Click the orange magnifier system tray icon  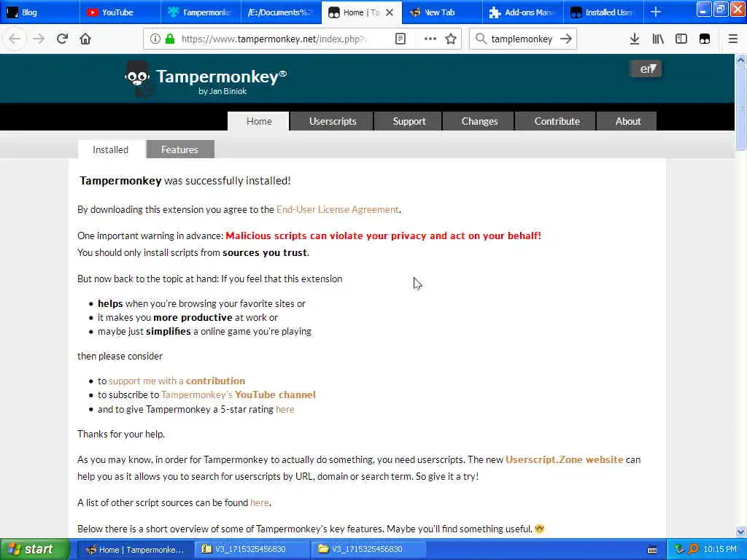(693, 550)
